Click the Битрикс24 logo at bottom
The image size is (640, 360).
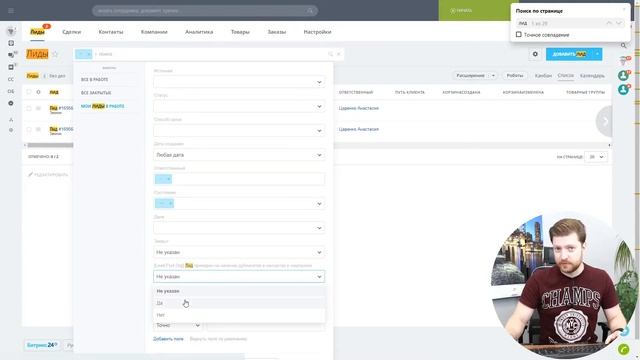click(x=41, y=345)
